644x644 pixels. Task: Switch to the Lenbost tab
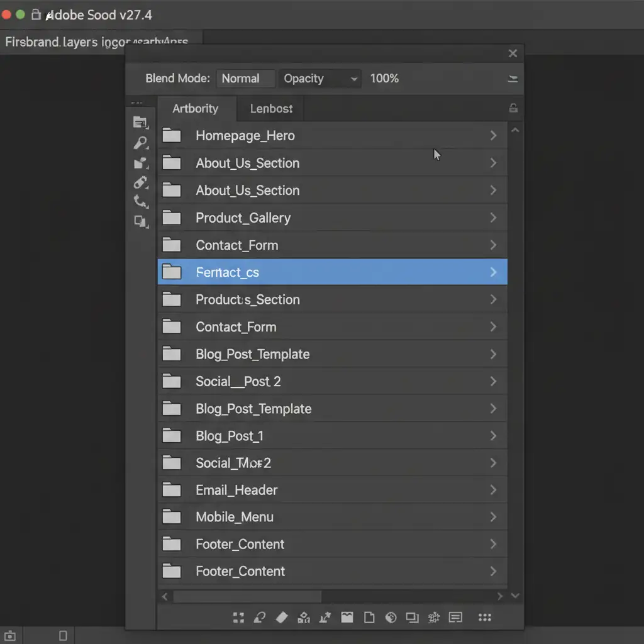(271, 109)
